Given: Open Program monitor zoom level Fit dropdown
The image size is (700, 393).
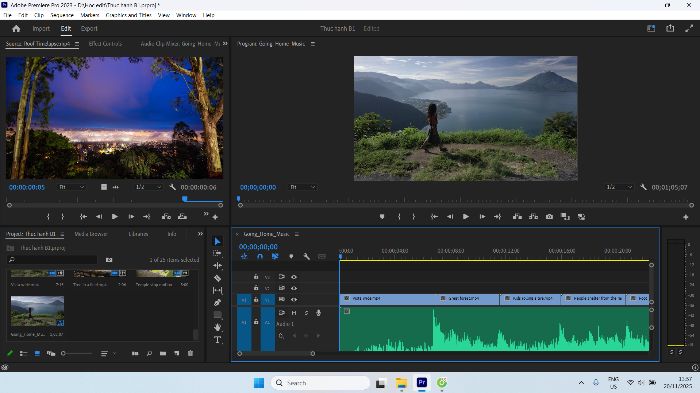Looking at the screenshot, I should [x=303, y=187].
